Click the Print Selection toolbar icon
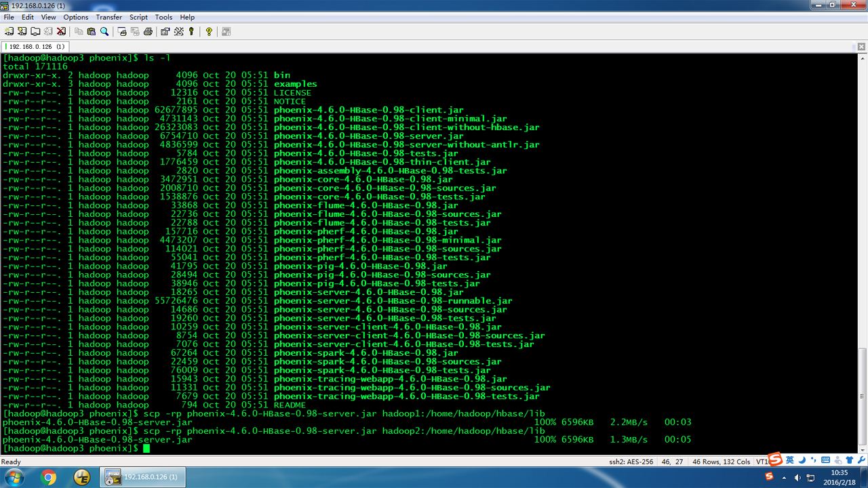Screen dimensions: 868x488 pos(135,31)
